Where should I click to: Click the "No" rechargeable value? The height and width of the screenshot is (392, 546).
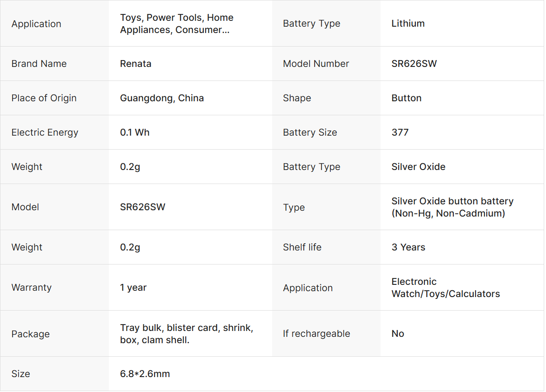coord(398,334)
